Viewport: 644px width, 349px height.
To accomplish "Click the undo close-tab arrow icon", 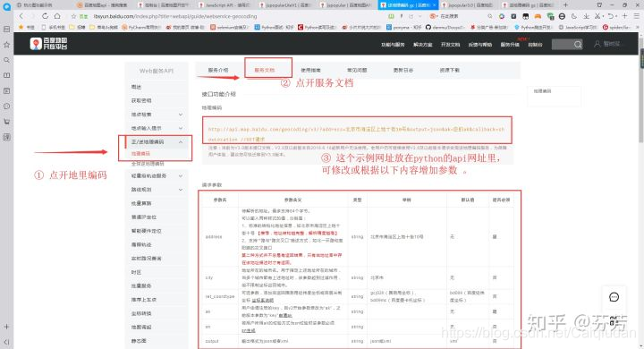I will (611, 16).
